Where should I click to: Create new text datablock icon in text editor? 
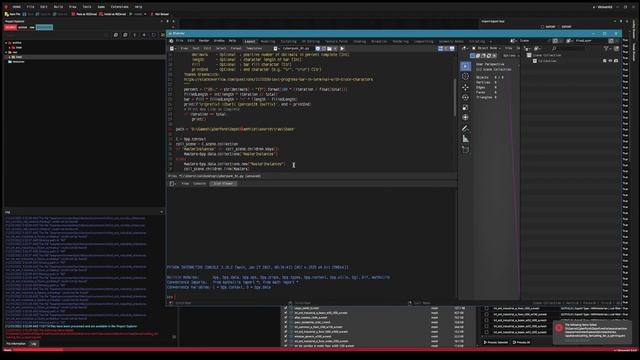coord(323,49)
